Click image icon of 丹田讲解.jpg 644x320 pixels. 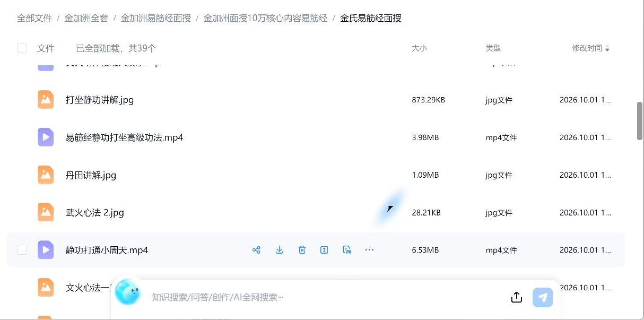pos(46,175)
